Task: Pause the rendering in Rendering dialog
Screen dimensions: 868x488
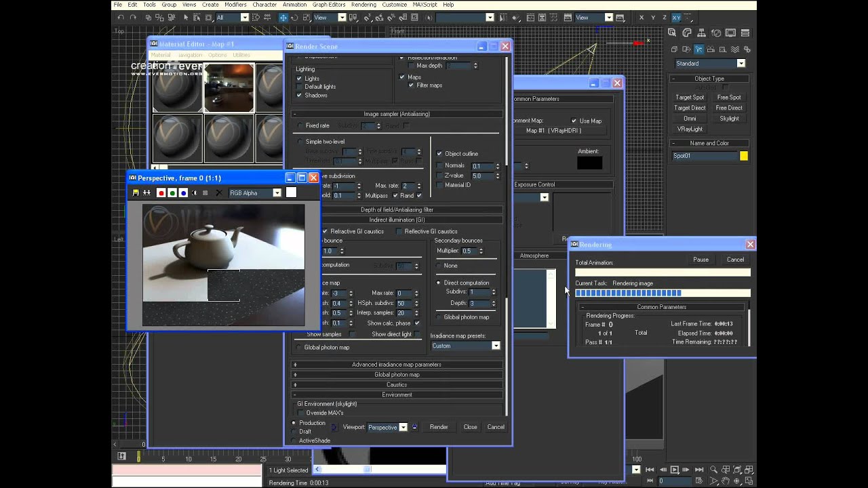Action: pyautogui.click(x=701, y=260)
